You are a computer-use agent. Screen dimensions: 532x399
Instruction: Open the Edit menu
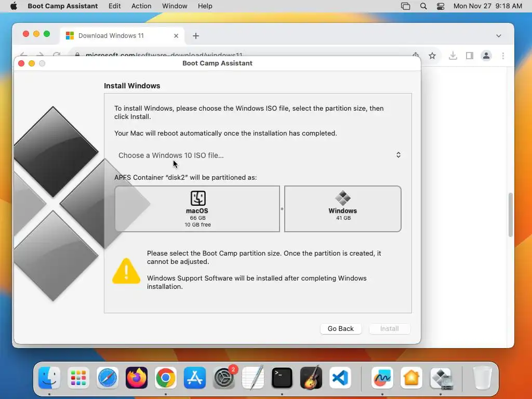tap(114, 6)
